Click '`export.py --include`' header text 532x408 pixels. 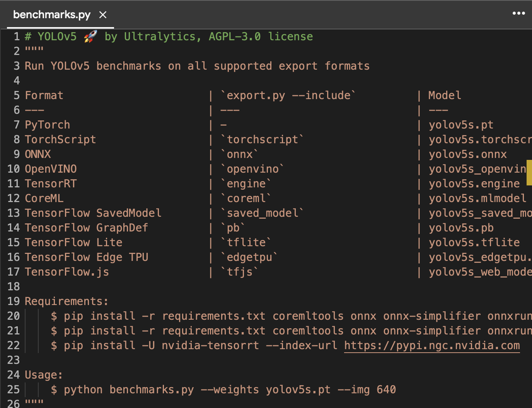(288, 95)
